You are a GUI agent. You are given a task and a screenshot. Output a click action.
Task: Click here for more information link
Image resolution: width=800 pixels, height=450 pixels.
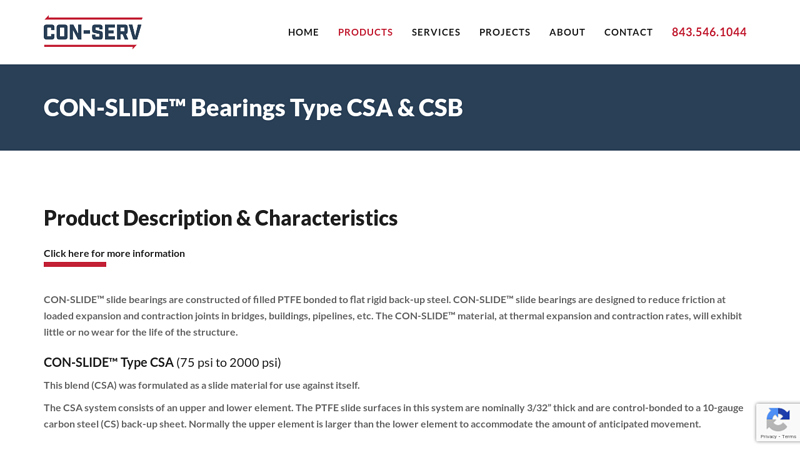114,253
